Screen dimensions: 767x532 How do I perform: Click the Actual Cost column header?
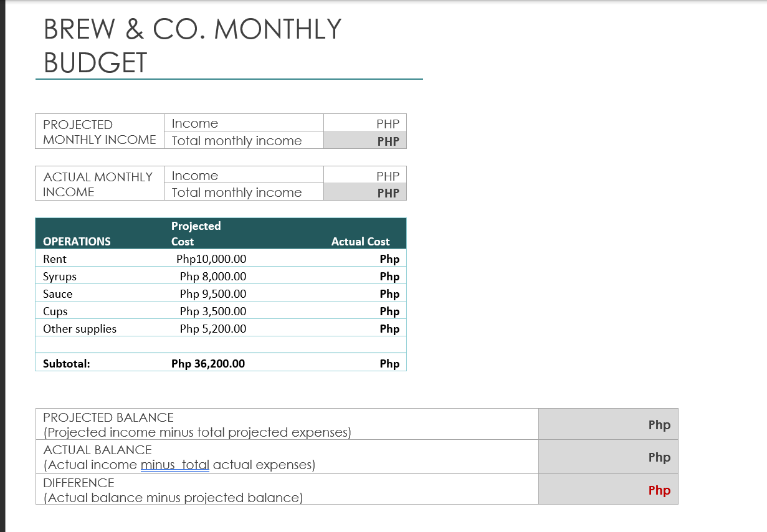pos(361,241)
